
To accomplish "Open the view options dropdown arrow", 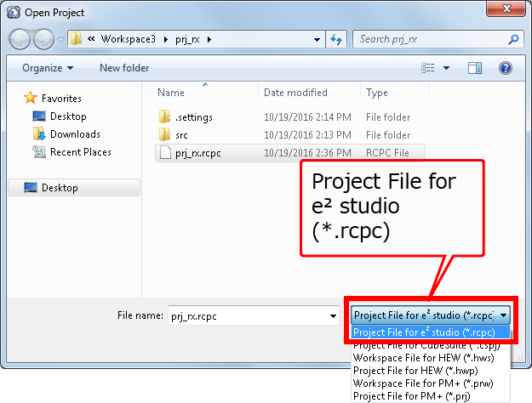I will tap(445, 68).
